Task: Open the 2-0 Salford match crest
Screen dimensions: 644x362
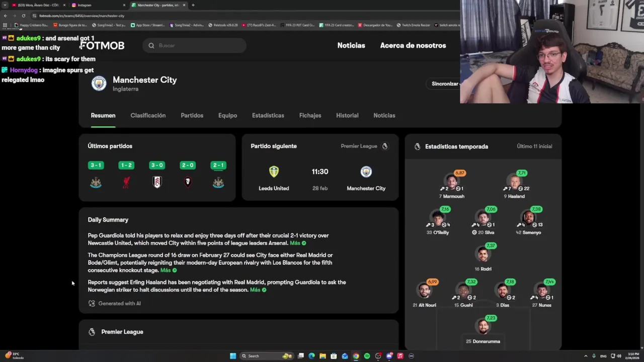Action: point(188,183)
